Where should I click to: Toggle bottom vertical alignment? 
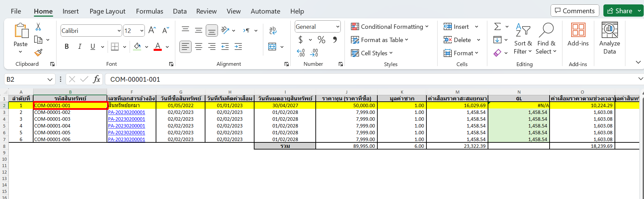[x=212, y=31]
